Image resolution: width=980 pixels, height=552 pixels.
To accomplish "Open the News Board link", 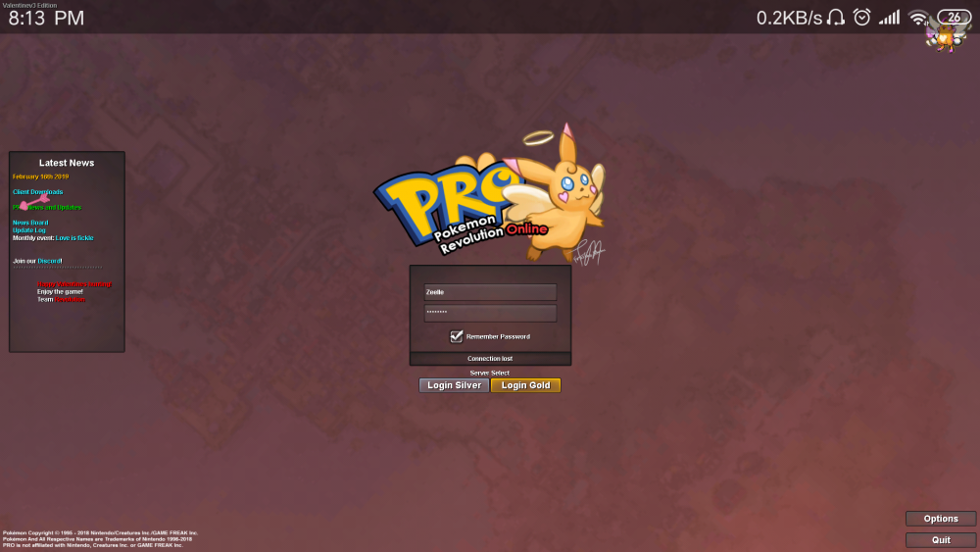I will coord(30,223).
